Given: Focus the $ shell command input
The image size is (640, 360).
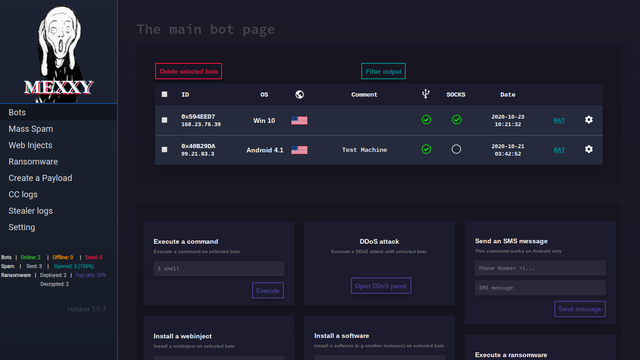Looking at the screenshot, I should tap(219, 269).
